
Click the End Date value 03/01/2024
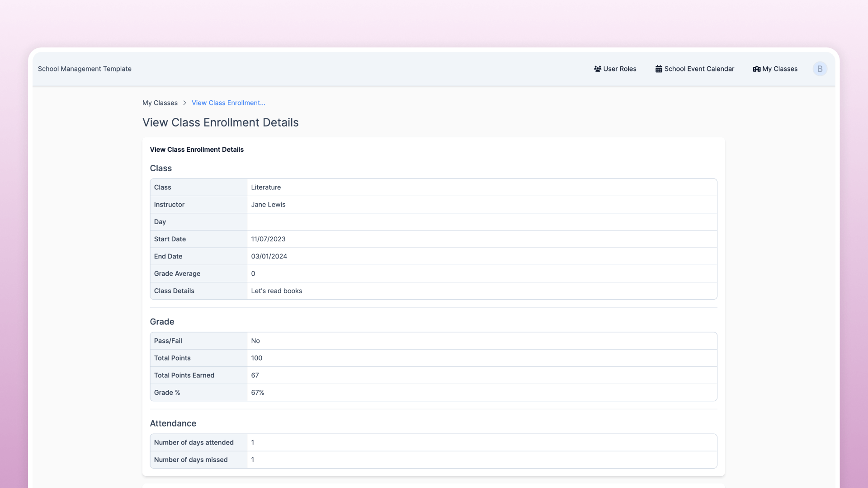tap(269, 256)
